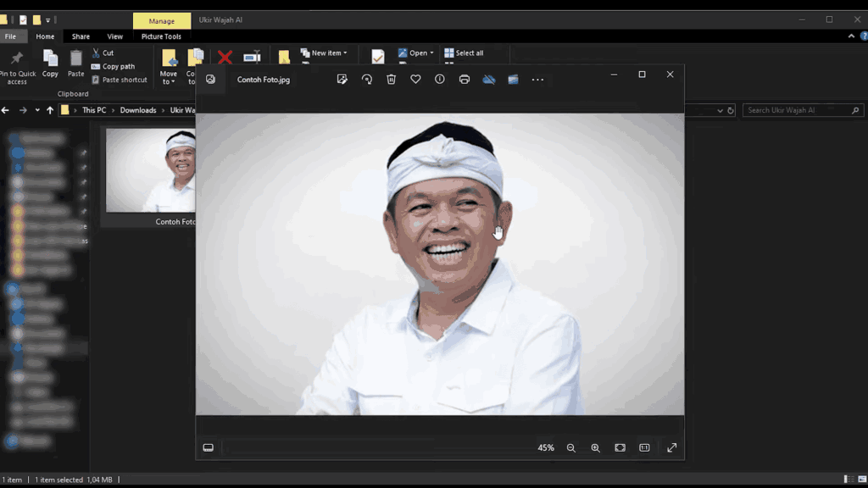
Task: Switch to the View ribbon tab
Action: (115, 36)
